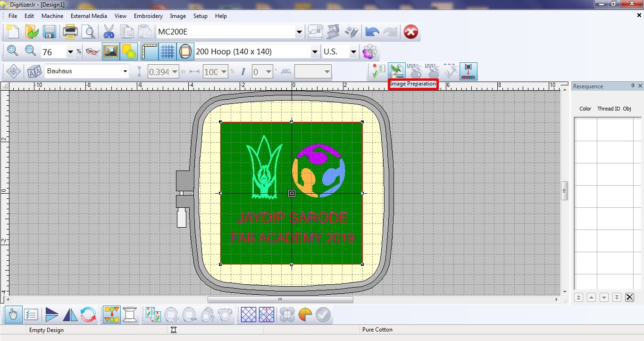Viewport: 644px width, 341px height.
Task: Select the lettering tool with the ABC diamond icon
Action: tap(14, 71)
